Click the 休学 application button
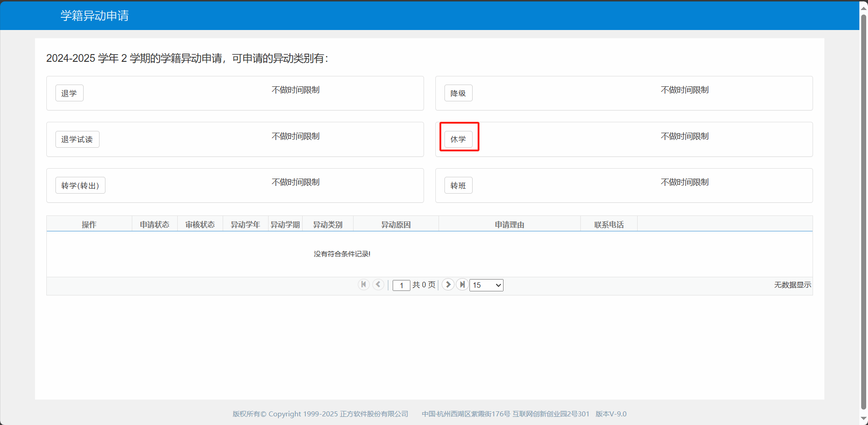 coord(458,140)
